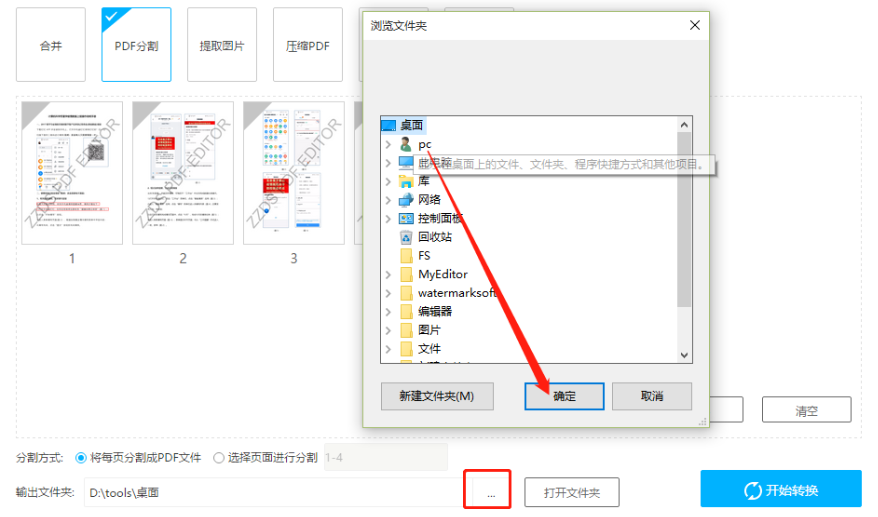Image resolution: width=878 pixels, height=517 pixels.
Task: Open page 1 thumbnail
Action: [x=72, y=173]
